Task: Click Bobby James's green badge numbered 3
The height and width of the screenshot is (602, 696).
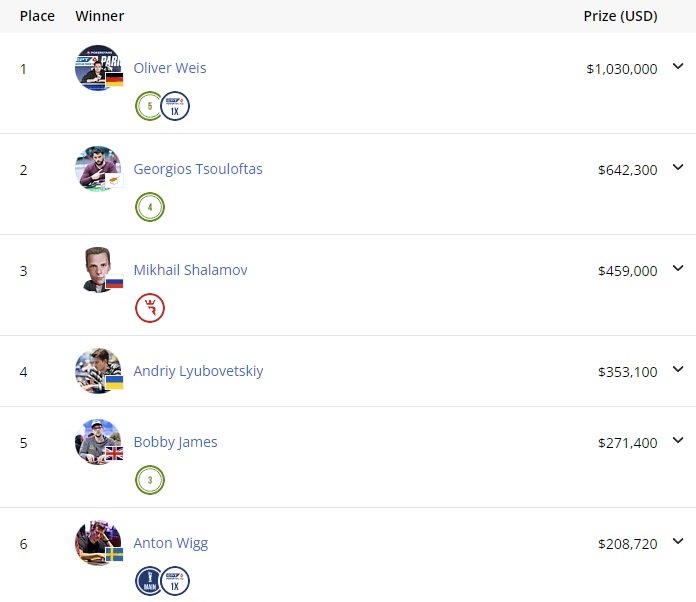Action: (x=149, y=480)
